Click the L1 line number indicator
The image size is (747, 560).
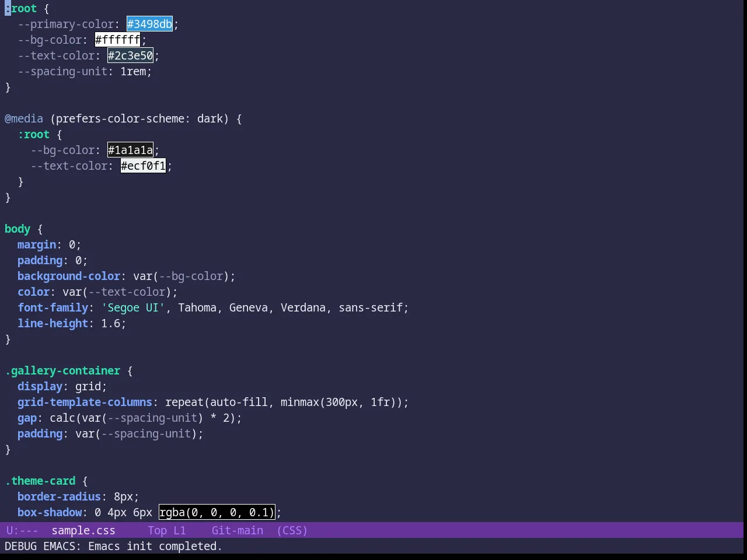(180, 530)
